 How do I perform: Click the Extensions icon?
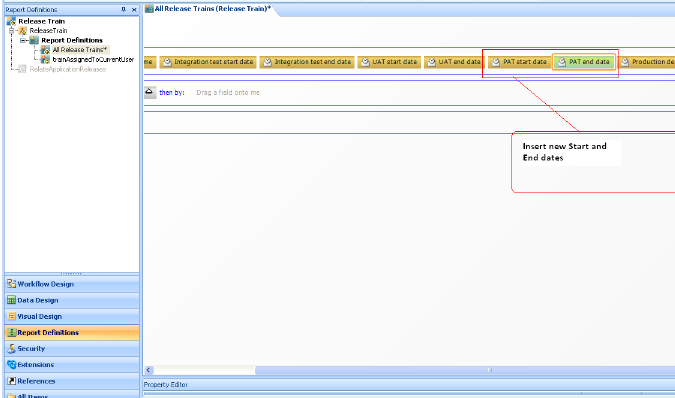12,365
